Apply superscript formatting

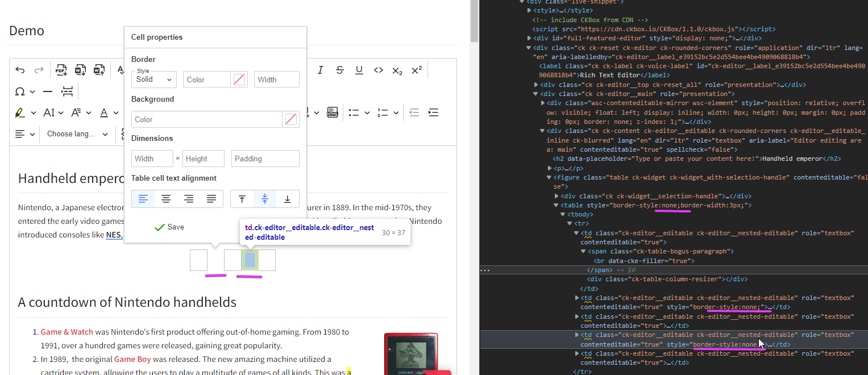(x=417, y=70)
